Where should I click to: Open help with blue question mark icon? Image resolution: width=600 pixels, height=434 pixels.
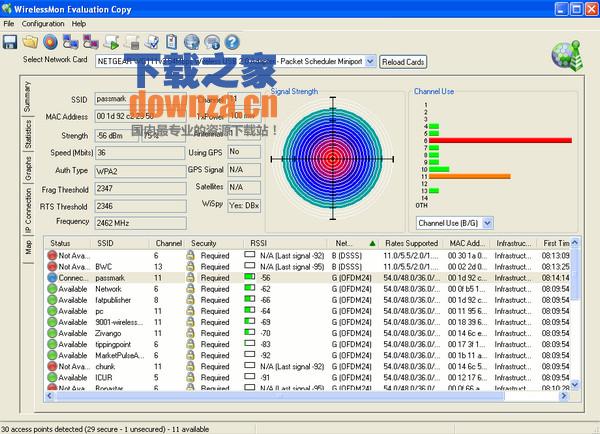232,42
